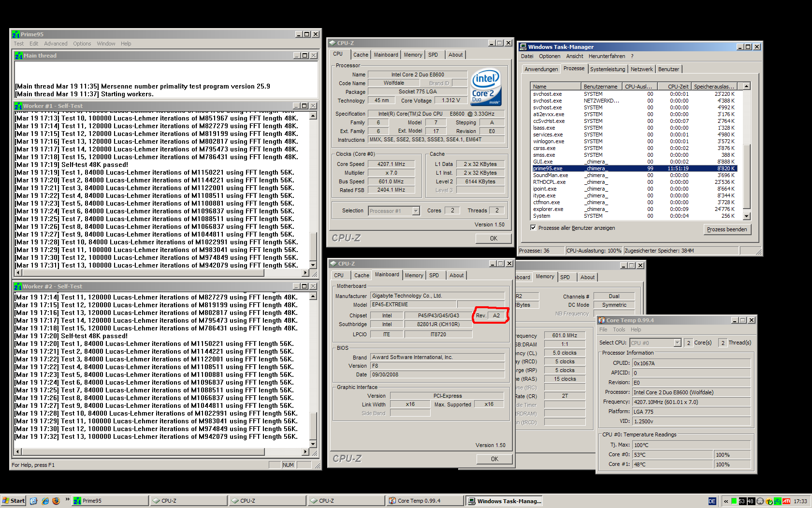The height and width of the screenshot is (508, 812).
Task: Click the Intel Core 2 Duo logo
Action: [x=486, y=87]
